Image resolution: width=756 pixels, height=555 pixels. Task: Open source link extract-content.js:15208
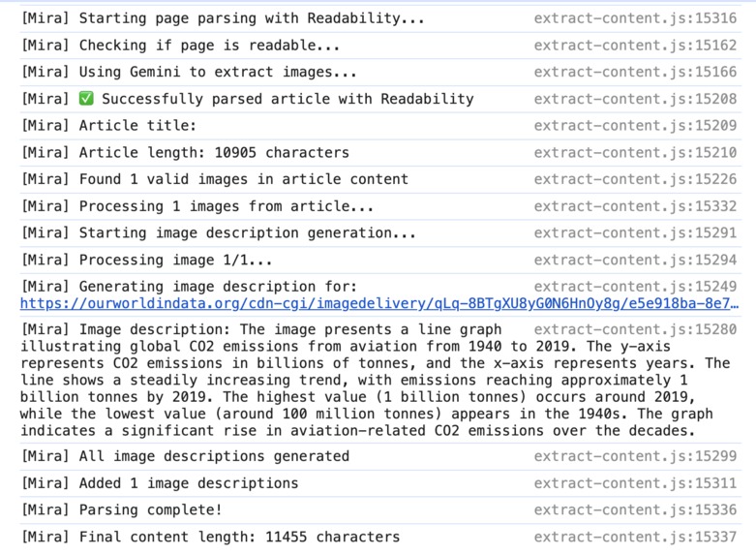pos(635,99)
